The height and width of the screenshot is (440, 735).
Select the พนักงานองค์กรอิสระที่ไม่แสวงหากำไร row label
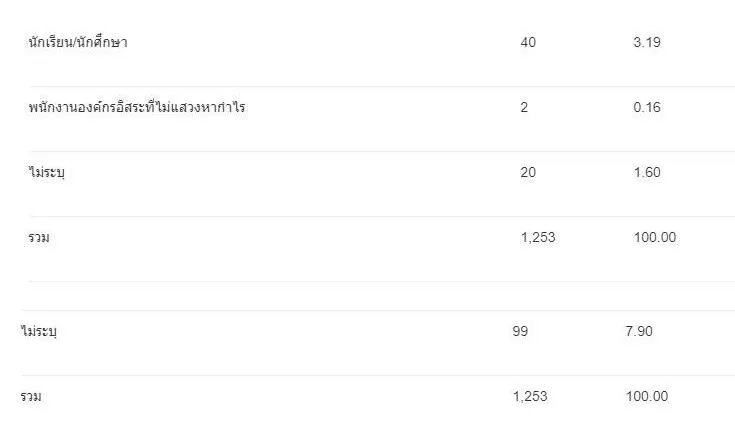pos(137,108)
